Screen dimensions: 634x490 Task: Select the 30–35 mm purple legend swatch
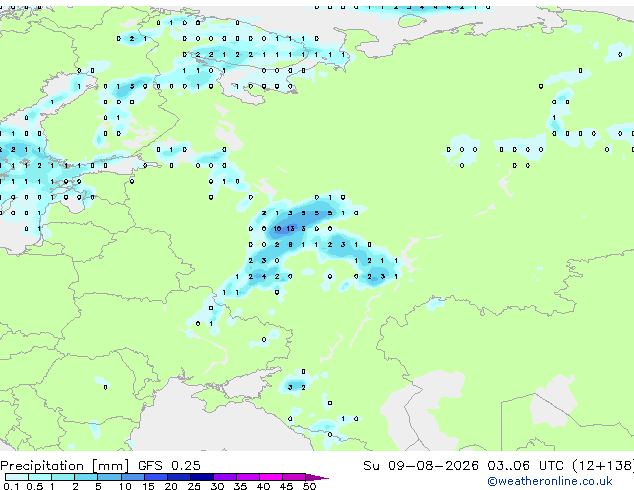tap(224, 477)
